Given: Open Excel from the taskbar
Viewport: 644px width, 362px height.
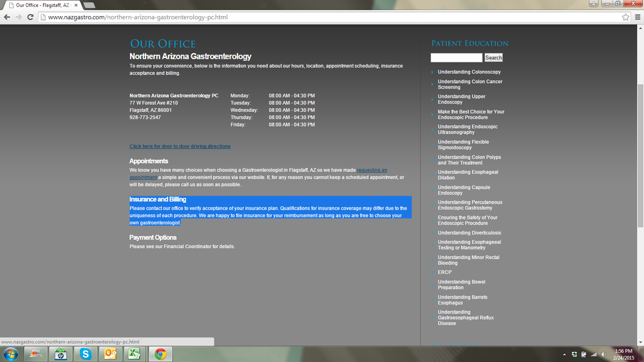Looking at the screenshot, I should [135, 354].
